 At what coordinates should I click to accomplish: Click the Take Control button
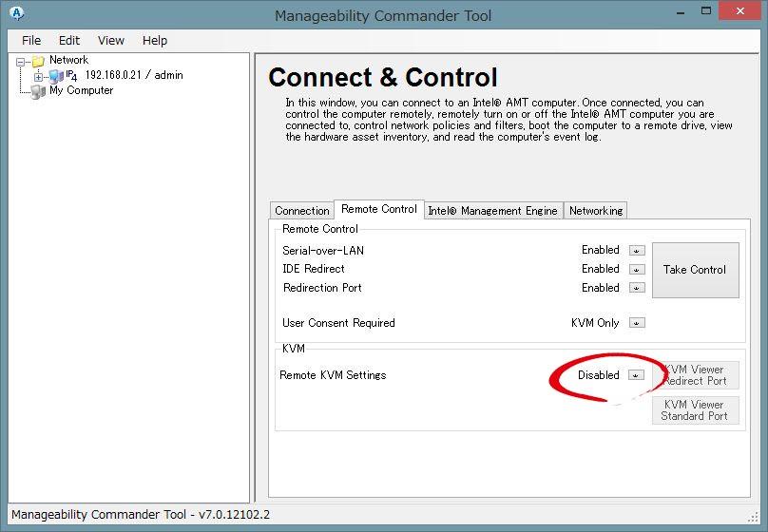(695, 270)
